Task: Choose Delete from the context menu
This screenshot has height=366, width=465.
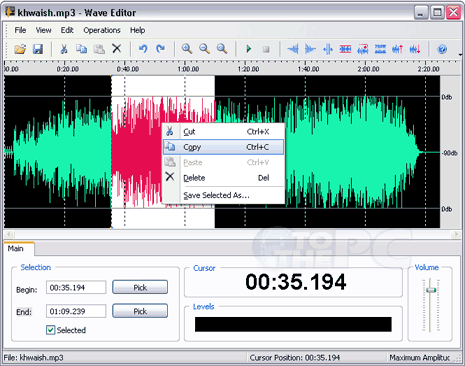Action: [223, 178]
